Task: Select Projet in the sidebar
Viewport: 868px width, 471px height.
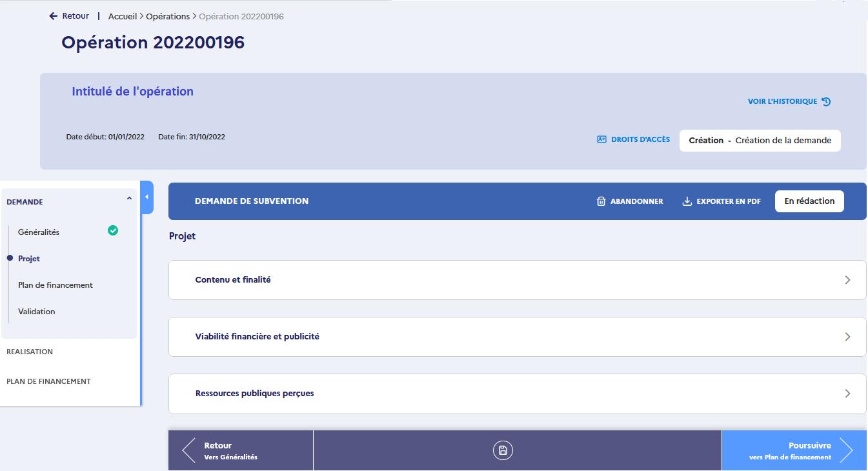Action: [29, 259]
